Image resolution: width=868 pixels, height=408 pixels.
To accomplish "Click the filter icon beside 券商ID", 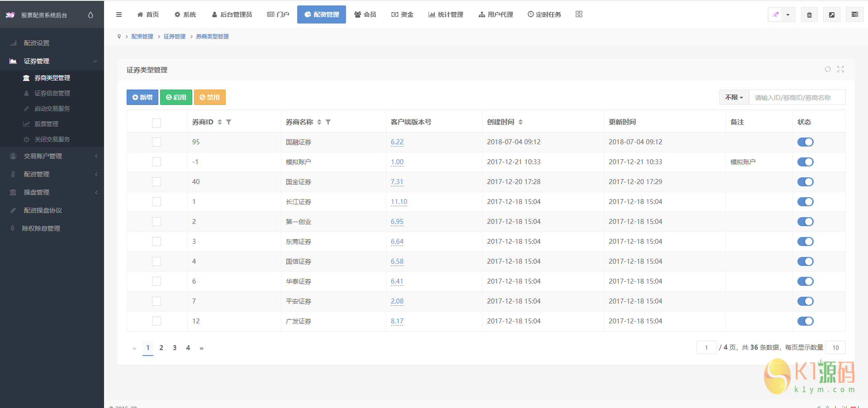I will pos(229,122).
